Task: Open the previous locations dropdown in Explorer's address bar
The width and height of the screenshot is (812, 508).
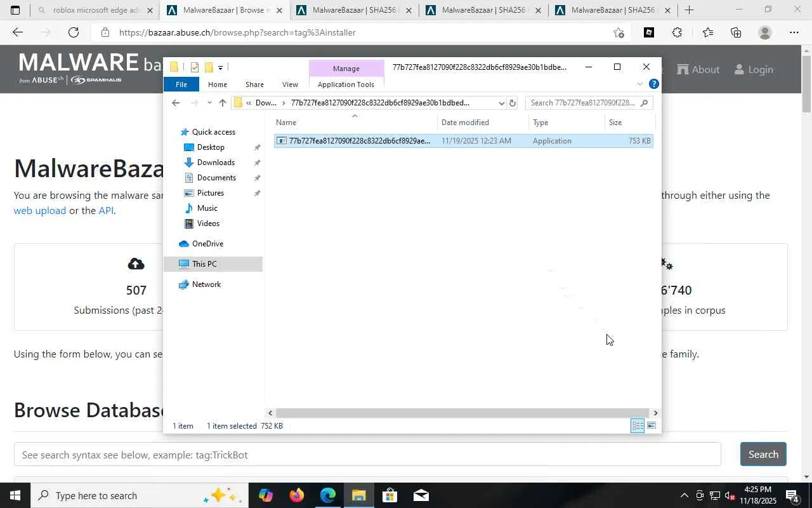Action: [501, 103]
